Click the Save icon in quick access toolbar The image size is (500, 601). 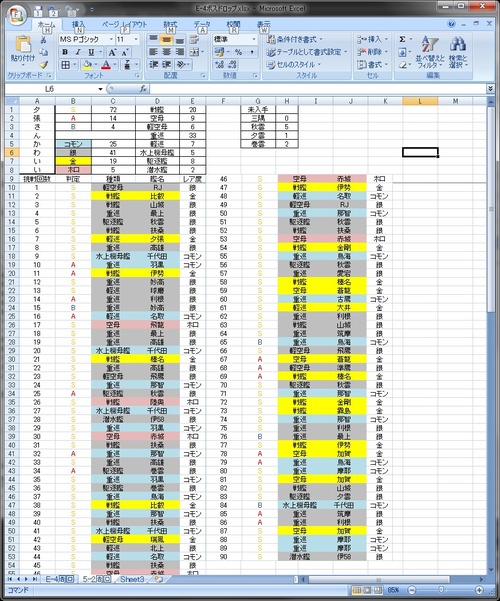point(38,11)
